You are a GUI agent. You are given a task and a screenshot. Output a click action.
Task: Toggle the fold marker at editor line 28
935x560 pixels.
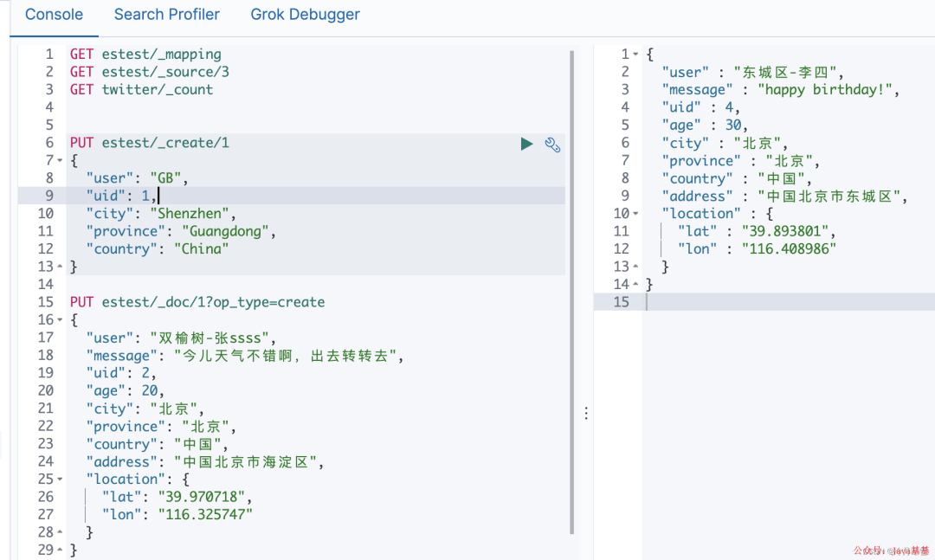(60, 532)
